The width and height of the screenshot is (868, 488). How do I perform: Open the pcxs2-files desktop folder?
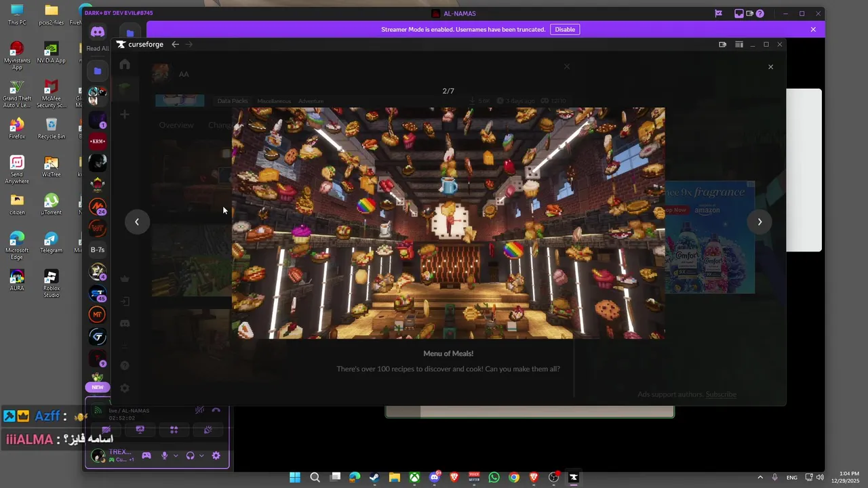tap(52, 14)
